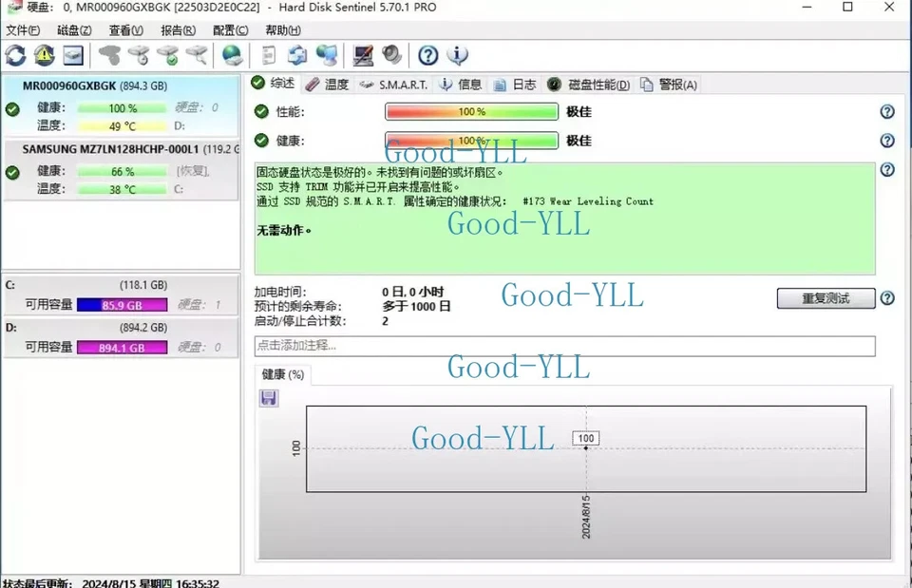Click the info bubble about toolbar icon
Image resolution: width=912 pixels, height=588 pixels.
[x=458, y=55]
